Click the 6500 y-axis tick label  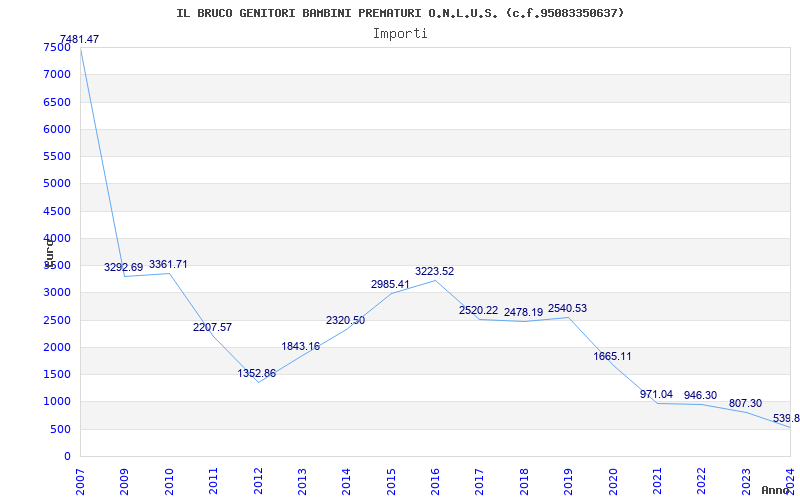[x=57, y=102]
